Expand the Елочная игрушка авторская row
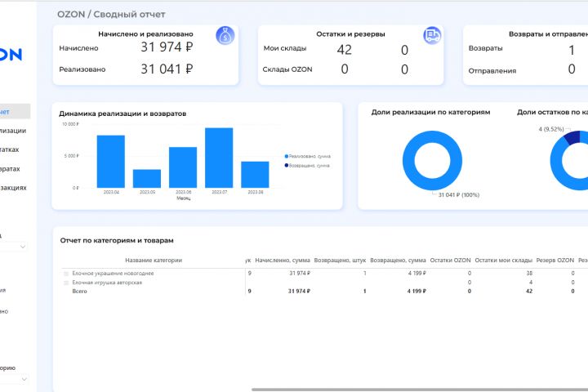Screen dimensions: 588x392 [66, 283]
